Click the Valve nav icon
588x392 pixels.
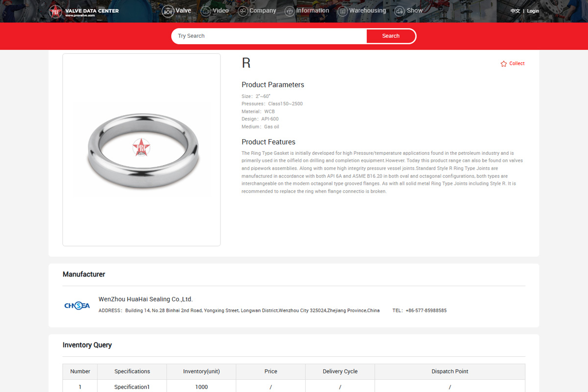coord(168,11)
